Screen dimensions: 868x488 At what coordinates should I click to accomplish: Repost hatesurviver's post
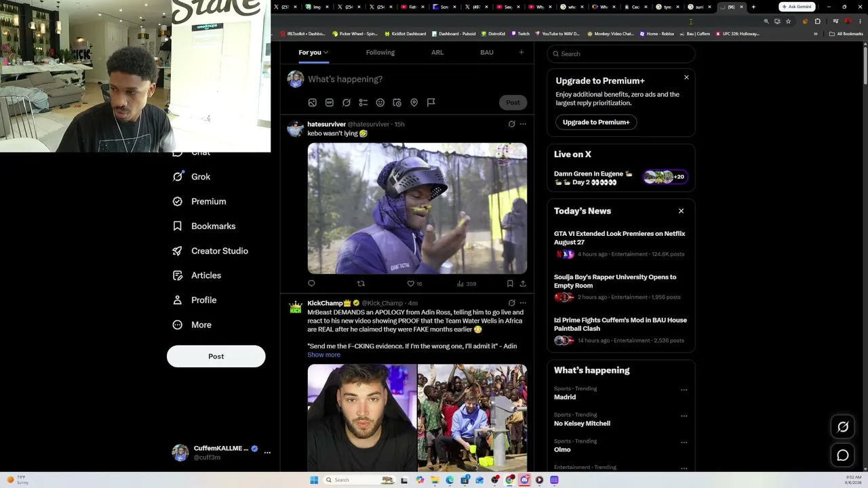point(361,283)
